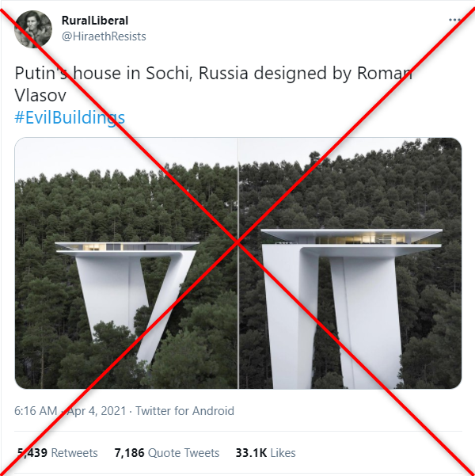Open the tweet's three-dot more options menu
This screenshot has height=476, width=475.
454,20
